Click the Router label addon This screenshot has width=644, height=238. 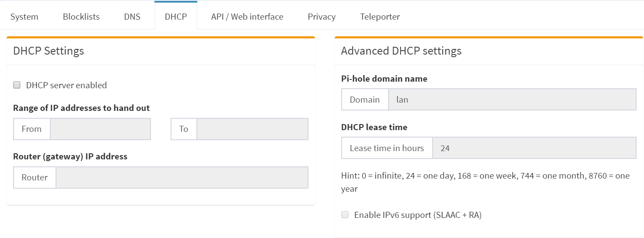pyautogui.click(x=35, y=177)
